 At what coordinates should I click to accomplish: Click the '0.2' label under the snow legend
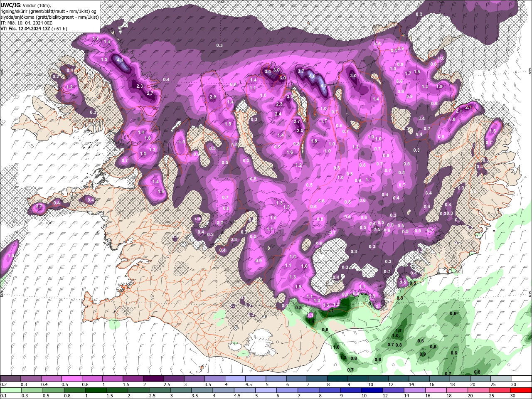pyautogui.click(x=4, y=384)
